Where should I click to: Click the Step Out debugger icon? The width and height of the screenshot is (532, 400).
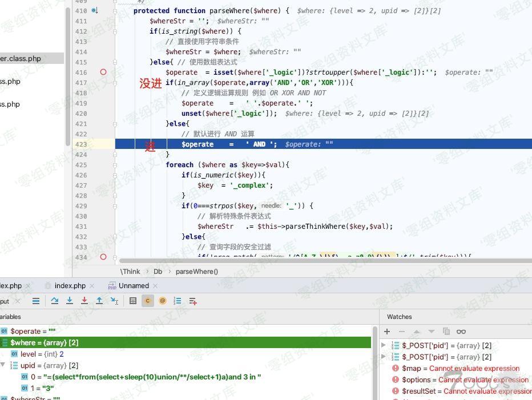(99, 301)
